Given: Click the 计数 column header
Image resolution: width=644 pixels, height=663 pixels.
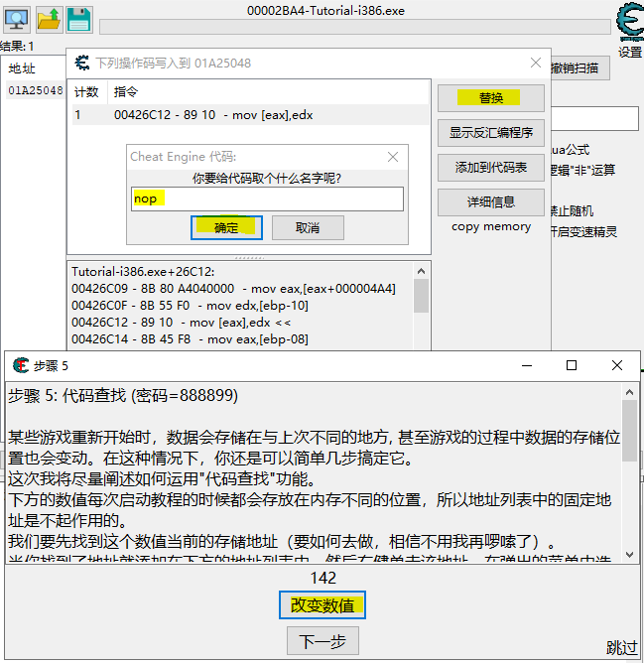Looking at the screenshot, I should click(x=86, y=91).
